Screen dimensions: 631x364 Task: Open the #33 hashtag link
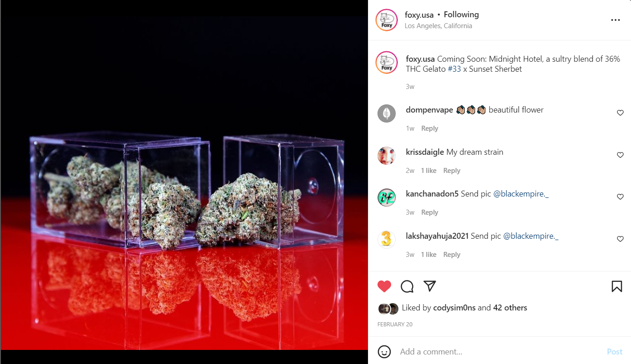point(454,69)
